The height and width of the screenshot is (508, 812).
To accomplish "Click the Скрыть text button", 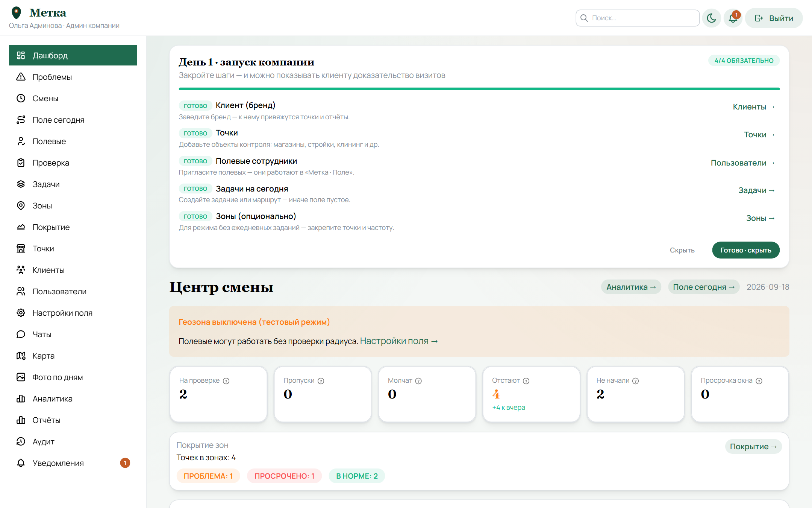I will tap(682, 250).
